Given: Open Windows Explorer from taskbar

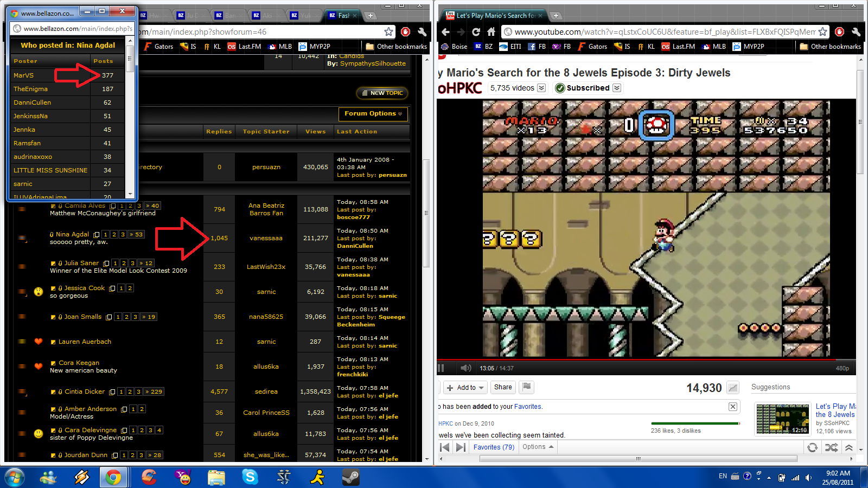Looking at the screenshot, I should click(216, 477).
